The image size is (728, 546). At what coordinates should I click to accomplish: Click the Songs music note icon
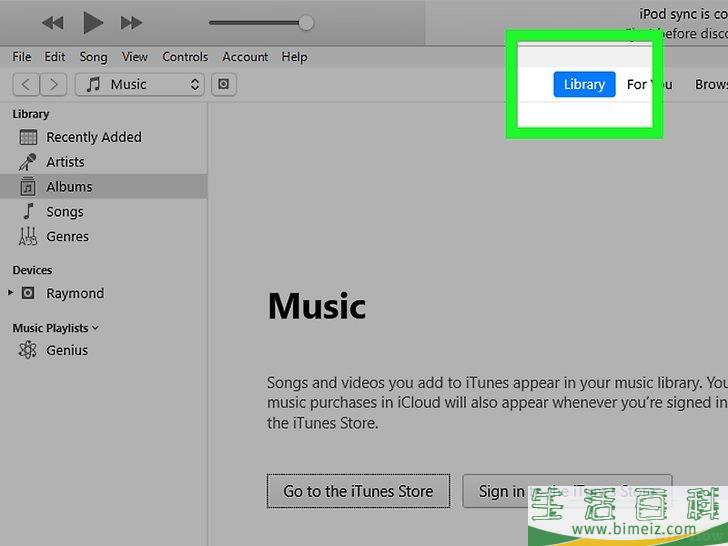pos(28,211)
